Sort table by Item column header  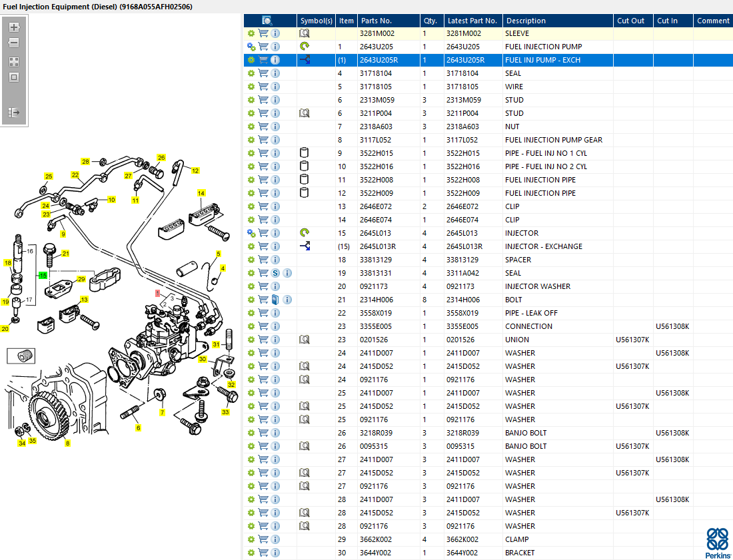(347, 21)
